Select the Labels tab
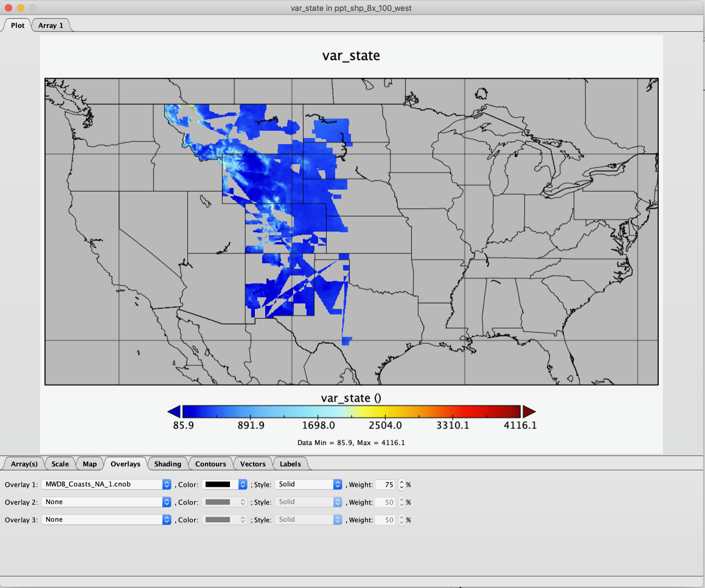The image size is (705, 588). (x=290, y=464)
